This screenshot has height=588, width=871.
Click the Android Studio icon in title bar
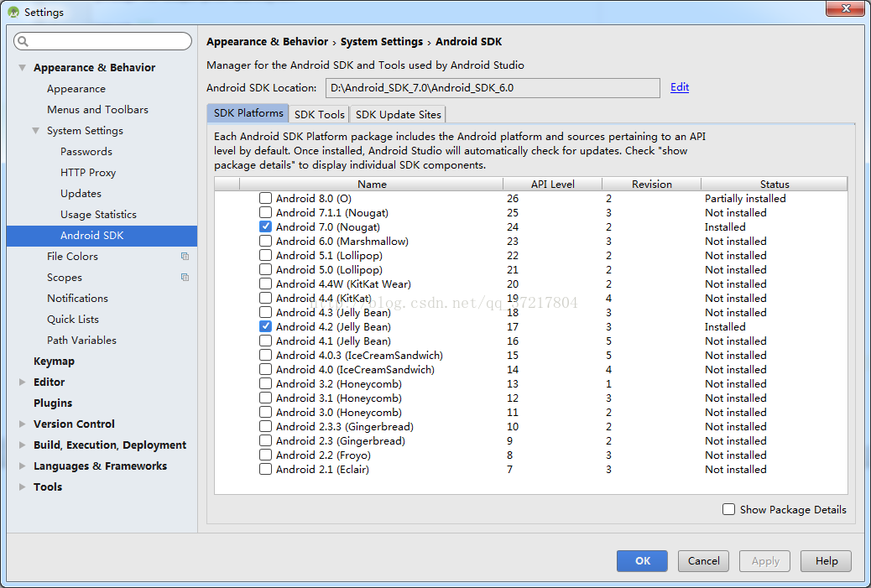pyautogui.click(x=13, y=12)
